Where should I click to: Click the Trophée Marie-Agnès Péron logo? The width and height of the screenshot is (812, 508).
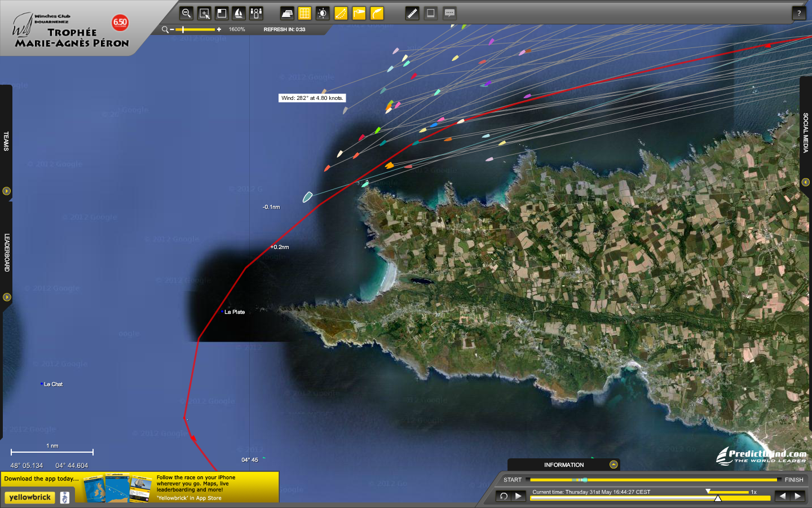click(x=70, y=32)
